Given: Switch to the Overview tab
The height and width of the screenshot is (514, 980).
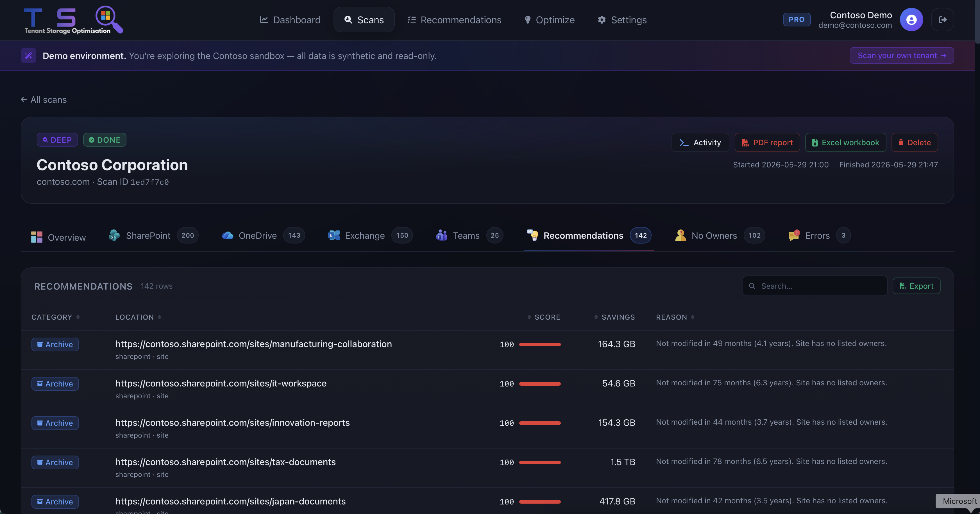Looking at the screenshot, I should (58, 237).
